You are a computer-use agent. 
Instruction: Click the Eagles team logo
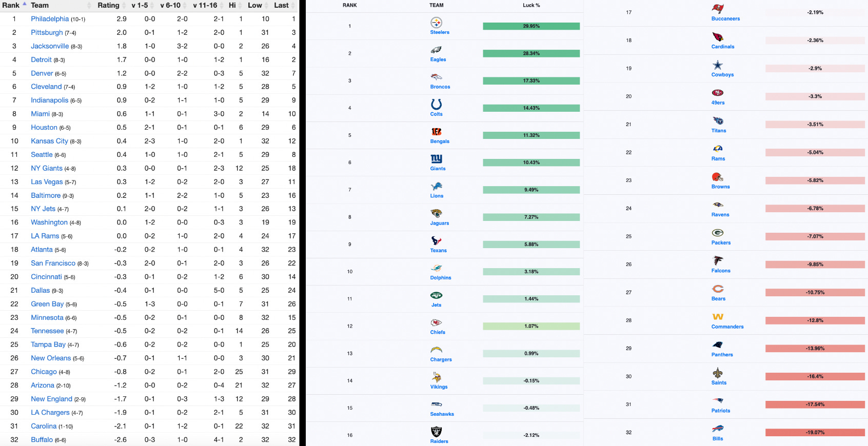pos(436,50)
